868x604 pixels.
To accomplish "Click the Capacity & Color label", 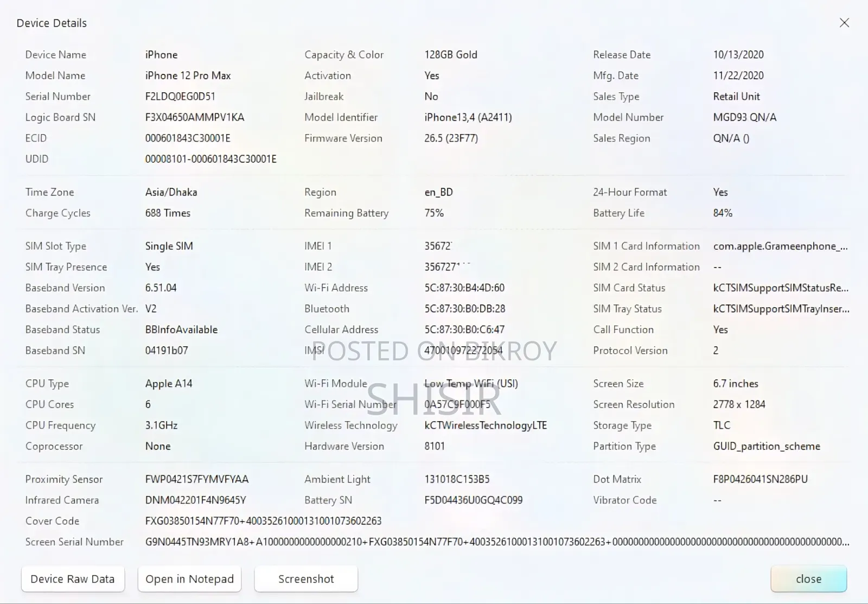I will tap(344, 55).
